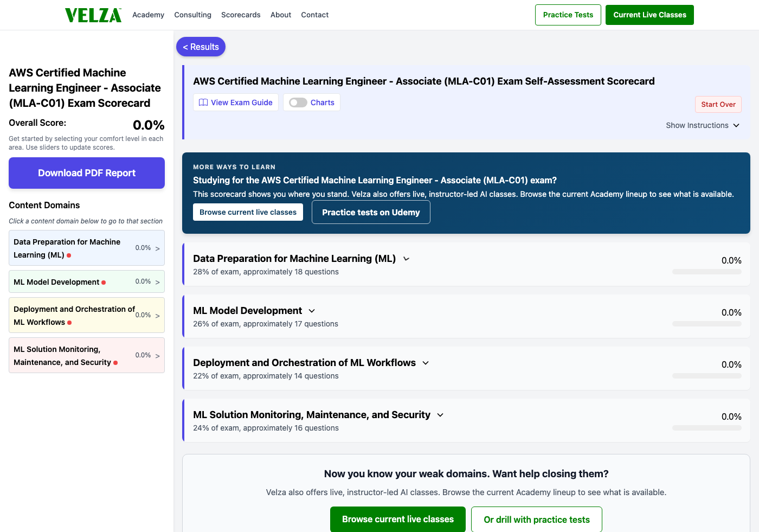This screenshot has width=759, height=532.
Task: Click arrow on sidebar ML Solution Monitoring card
Action: click(157, 356)
